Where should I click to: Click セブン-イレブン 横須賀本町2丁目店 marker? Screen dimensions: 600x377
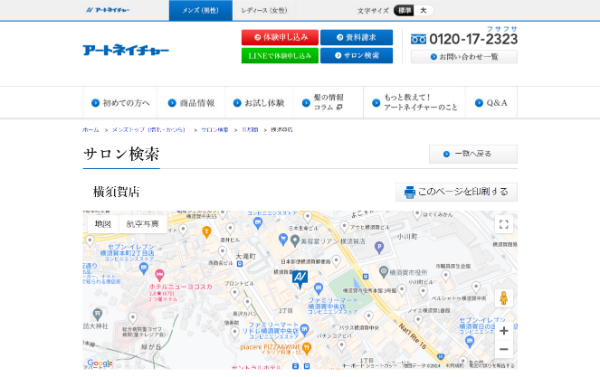143,269
